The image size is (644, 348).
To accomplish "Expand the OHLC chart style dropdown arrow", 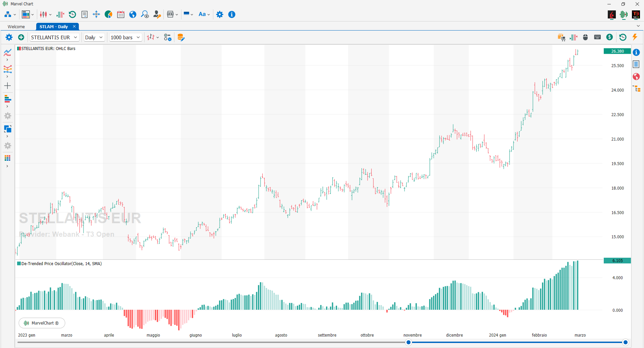I will [x=158, y=37].
